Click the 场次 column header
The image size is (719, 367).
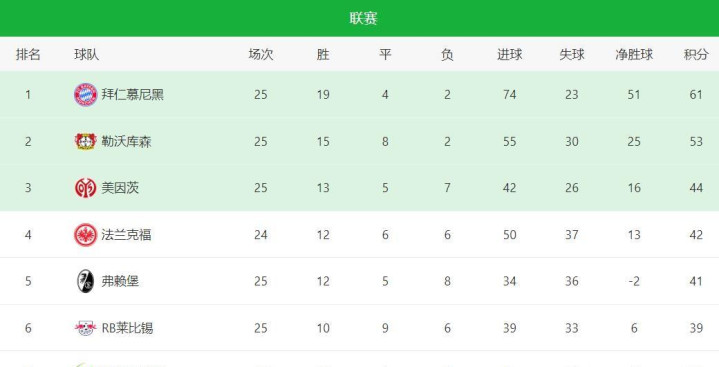261,55
